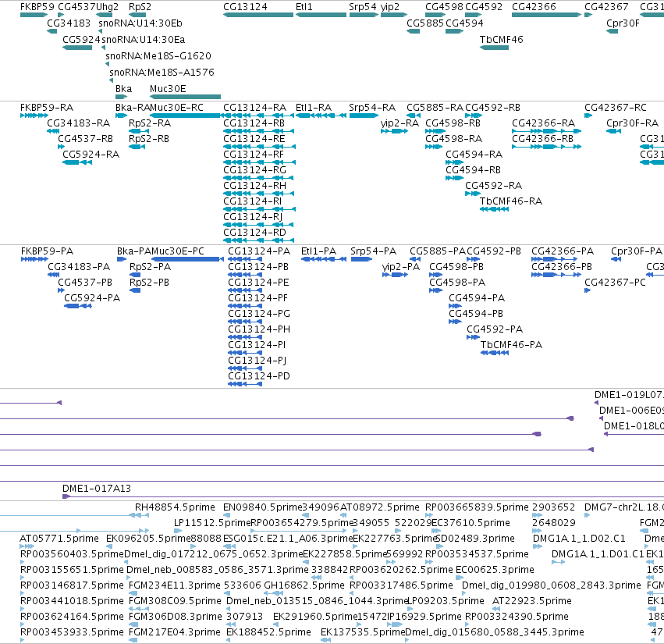The image size is (664, 644).
Task: Click protein CG13124-PJ label
Action: 257,361
